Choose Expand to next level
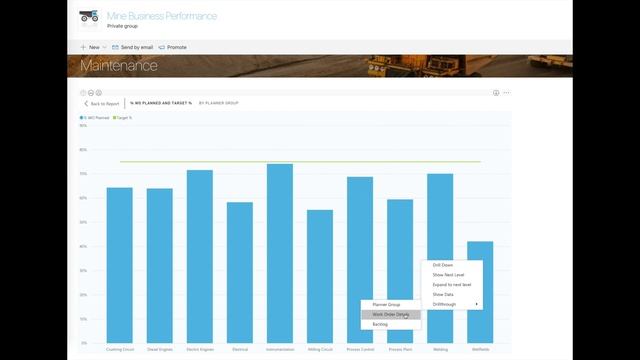640x360 pixels. (x=452, y=284)
